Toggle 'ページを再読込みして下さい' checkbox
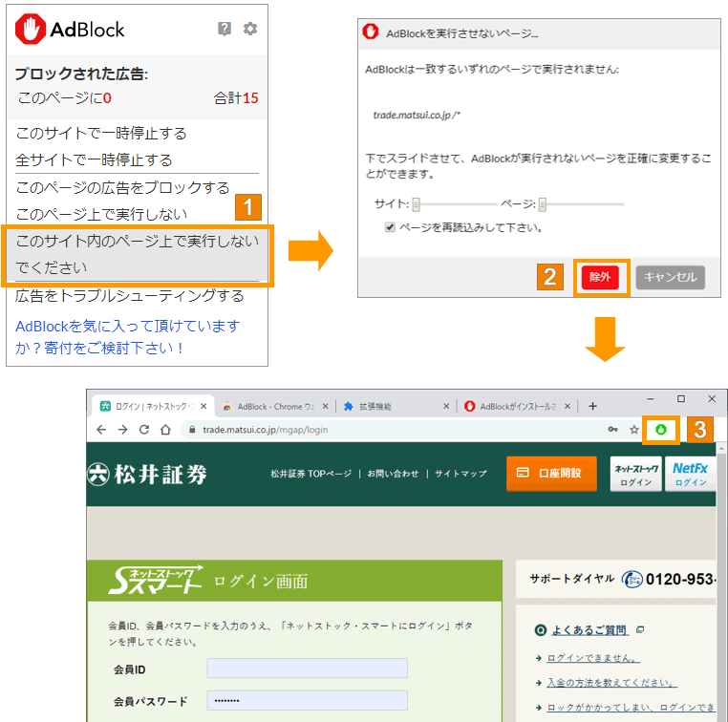 pyautogui.click(x=390, y=227)
